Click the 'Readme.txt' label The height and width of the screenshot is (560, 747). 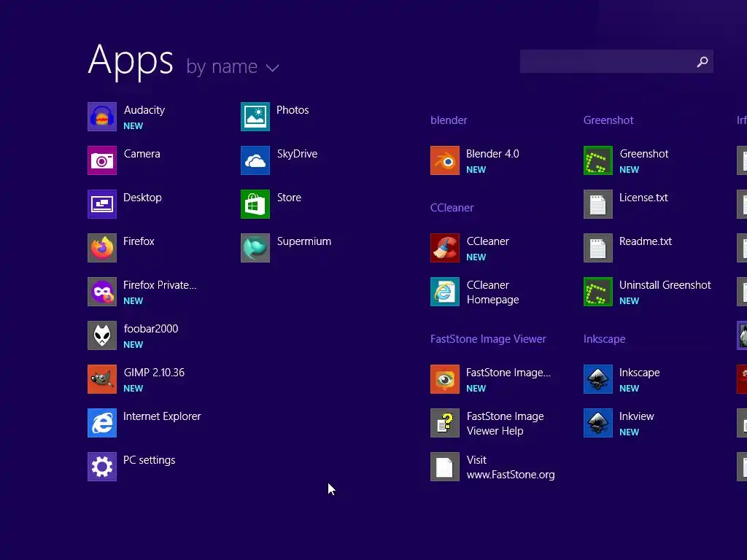coord(646,241)
